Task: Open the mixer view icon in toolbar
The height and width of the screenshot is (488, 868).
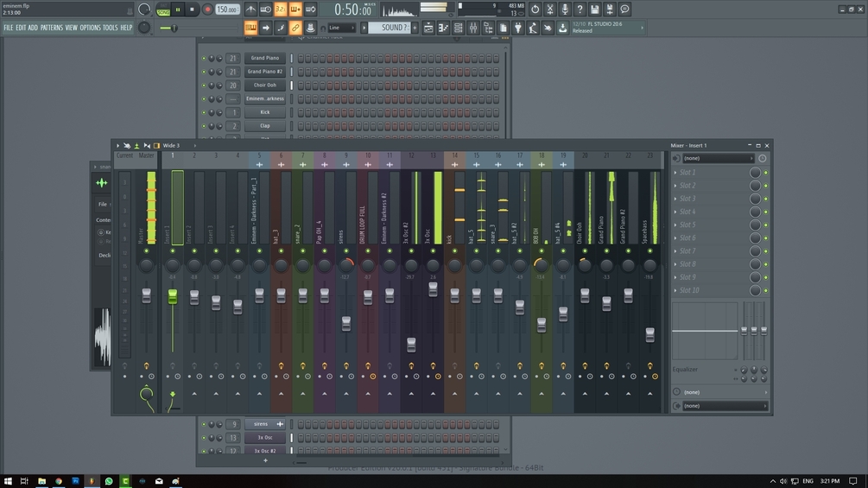Action: click(x=473, y=28)
